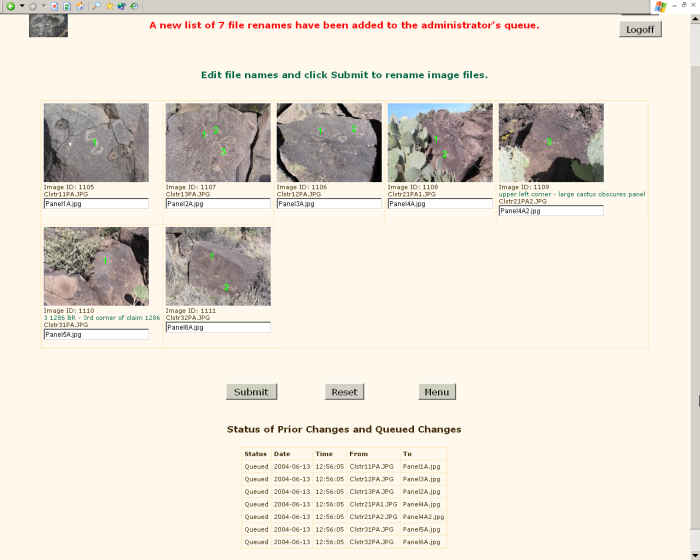Click the Search magnifier toolbar icon
This screenshot has width=700, height=560.
95,6
